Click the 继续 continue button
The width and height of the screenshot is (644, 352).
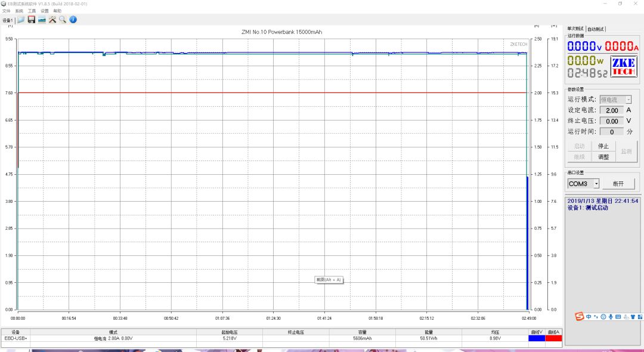579,157
